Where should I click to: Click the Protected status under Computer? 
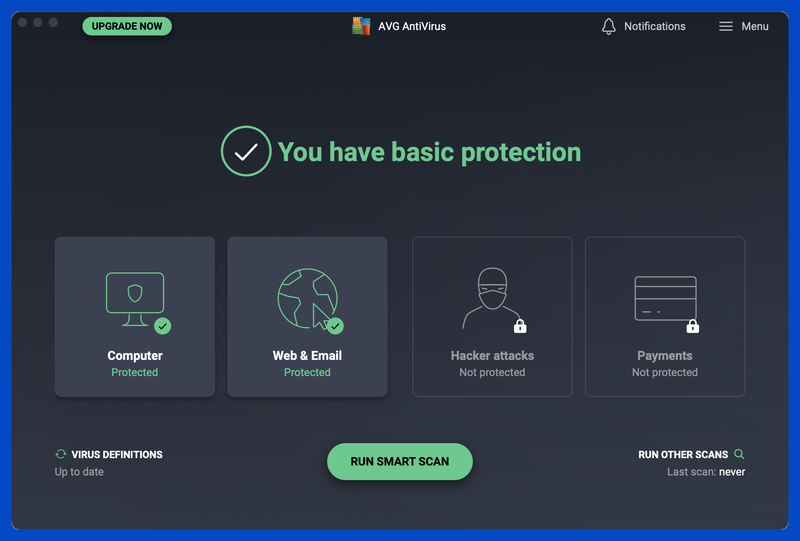coord(135,372)
